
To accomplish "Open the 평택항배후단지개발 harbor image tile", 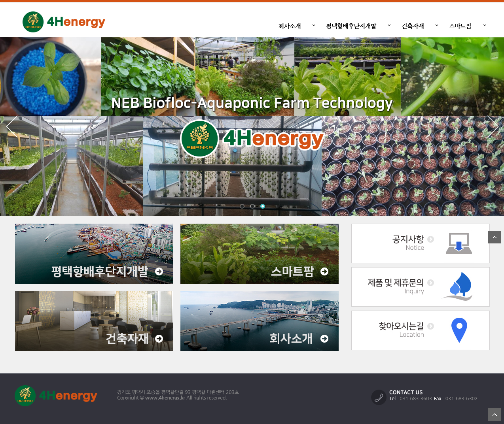I will (94, 254).
